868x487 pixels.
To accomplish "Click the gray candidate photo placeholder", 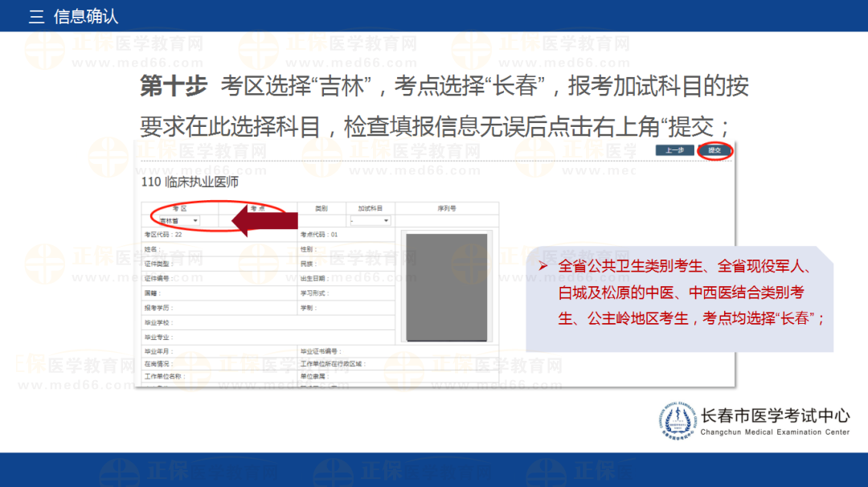I will click(448, 287).
